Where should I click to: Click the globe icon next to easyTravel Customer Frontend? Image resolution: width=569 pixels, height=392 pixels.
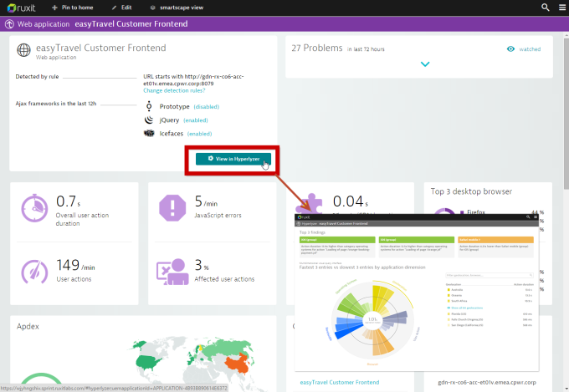[24, 50]
